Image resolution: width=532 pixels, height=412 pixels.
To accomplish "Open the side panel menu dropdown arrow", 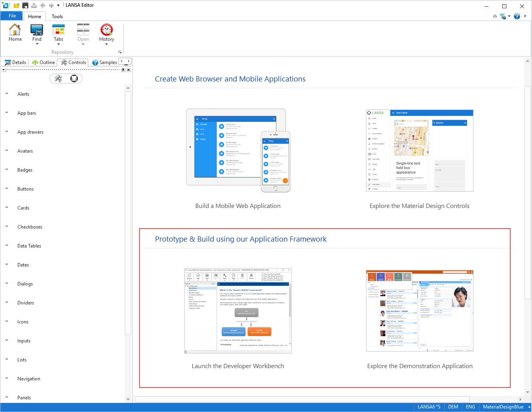I will [x=4, y=70].
